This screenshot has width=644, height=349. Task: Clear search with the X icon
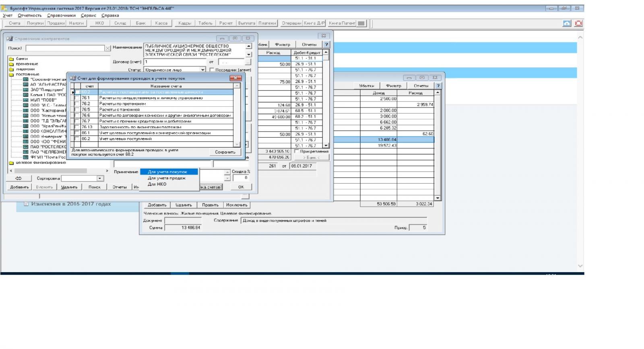point(107,48)
